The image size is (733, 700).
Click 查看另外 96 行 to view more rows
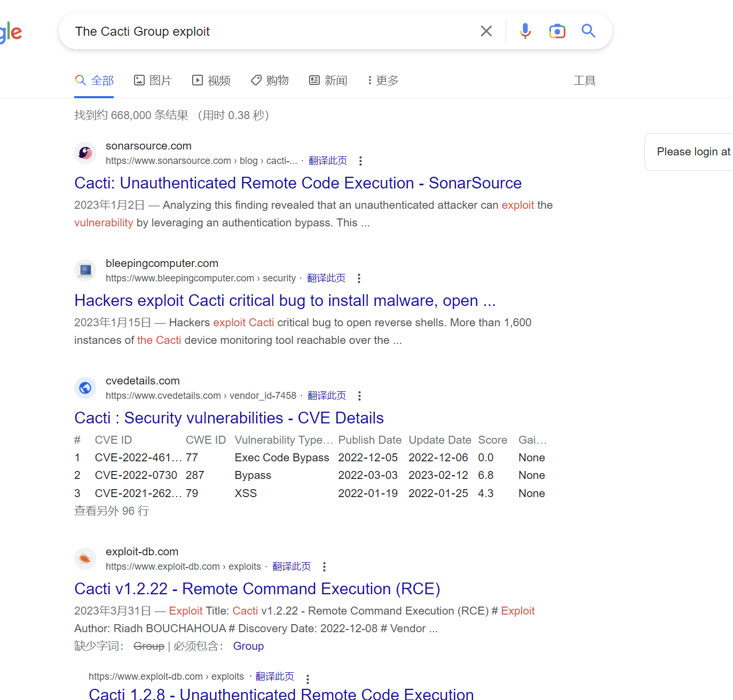pyautogui.click(x=112, y=511)
